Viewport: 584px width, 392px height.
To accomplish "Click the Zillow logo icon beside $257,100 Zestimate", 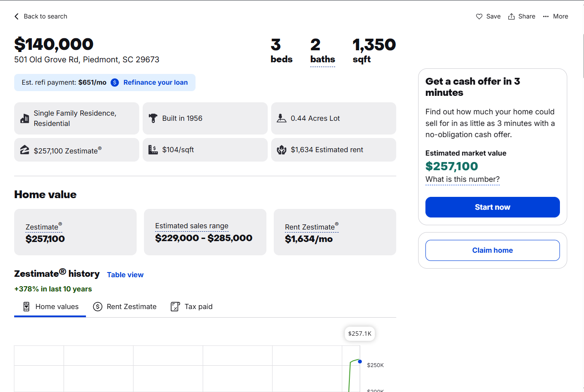I will pos(24,150).
